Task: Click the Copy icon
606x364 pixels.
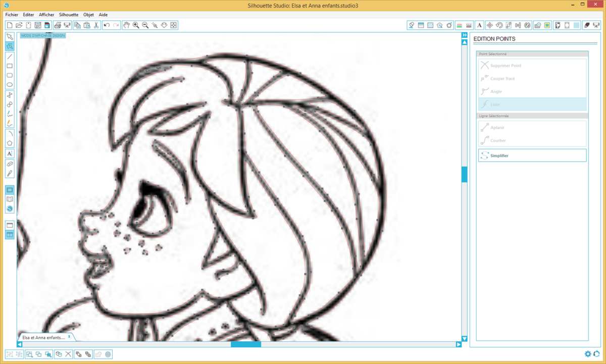Action: [x=77, y=25]
